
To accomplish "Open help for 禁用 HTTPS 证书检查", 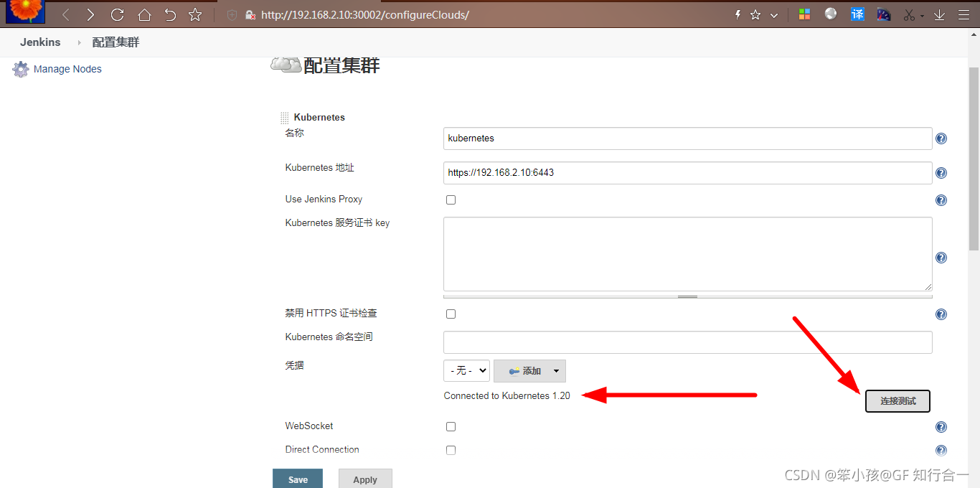I will pos(941,314).
